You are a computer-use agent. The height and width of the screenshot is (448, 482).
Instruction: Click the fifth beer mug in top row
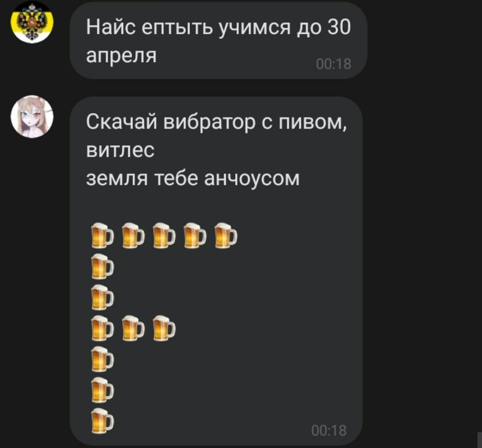pyautogui.click(x=226, y=235)
